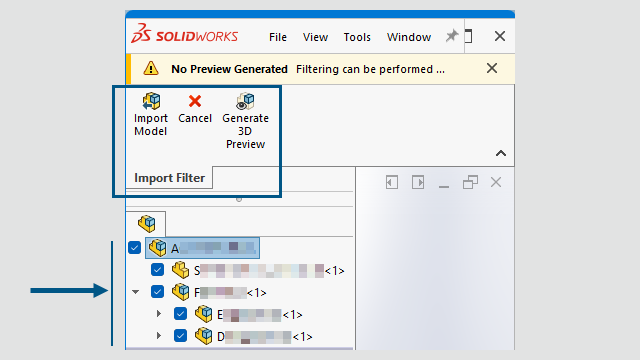Collapse the F<1> subassembly node
Image resolution: width=640 pixels, height=360 pixels.
(x=136, y=292)
